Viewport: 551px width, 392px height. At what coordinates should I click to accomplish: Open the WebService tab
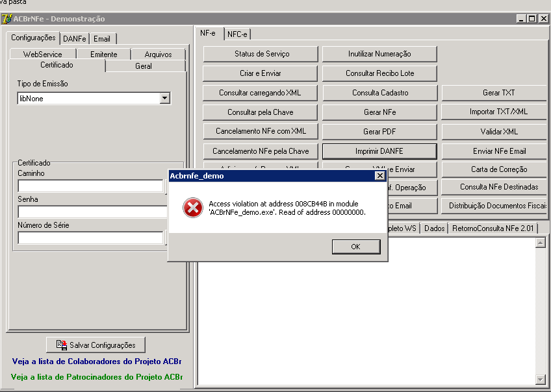(42, 54)
